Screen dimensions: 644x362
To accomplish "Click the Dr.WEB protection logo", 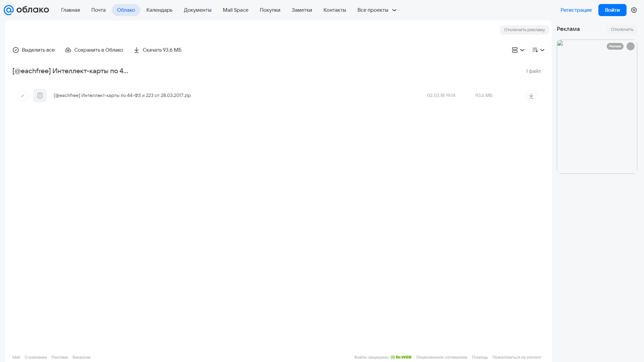I will pos(401,357).
